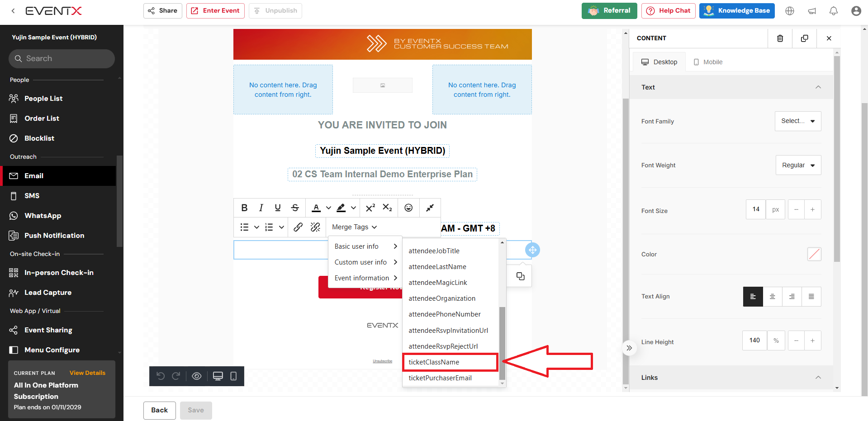868x421 pixels.
Task: Open Basic user info submenu
Action: [x=365, y=246]
